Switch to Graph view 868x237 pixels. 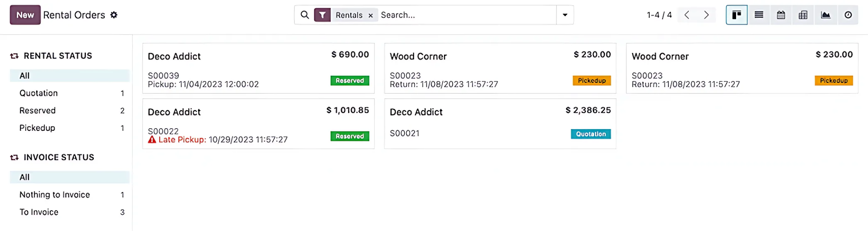[x=825, y=15]
